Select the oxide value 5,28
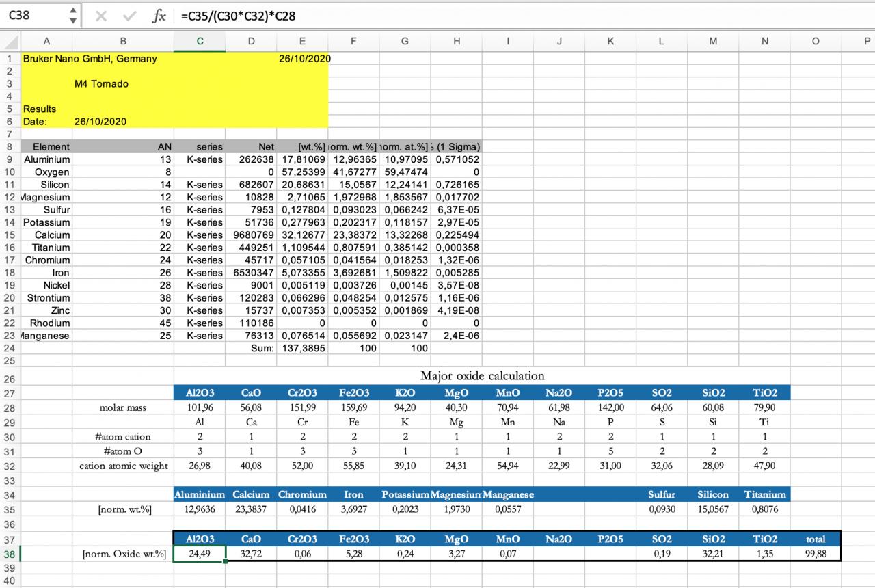 tap(353, 554)
